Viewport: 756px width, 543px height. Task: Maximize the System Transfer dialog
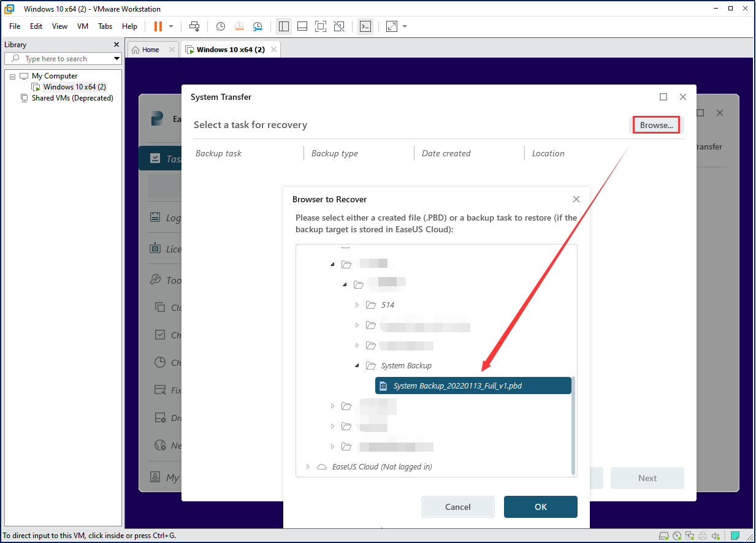tap(663, 97)
